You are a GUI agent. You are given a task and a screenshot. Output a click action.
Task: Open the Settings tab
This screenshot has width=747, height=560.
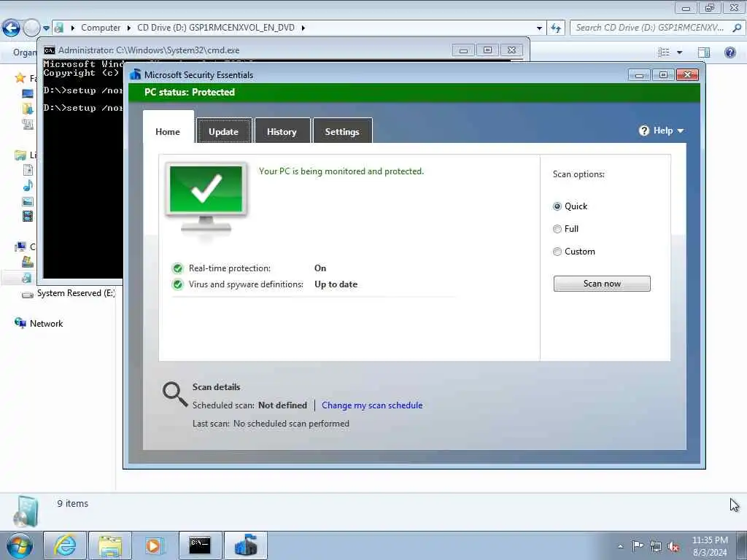click(342, 131)
